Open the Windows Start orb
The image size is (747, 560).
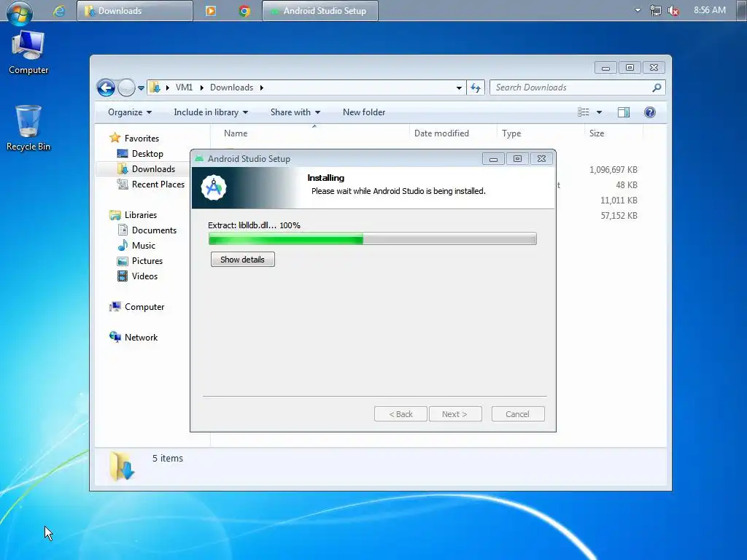pos(20,12)
